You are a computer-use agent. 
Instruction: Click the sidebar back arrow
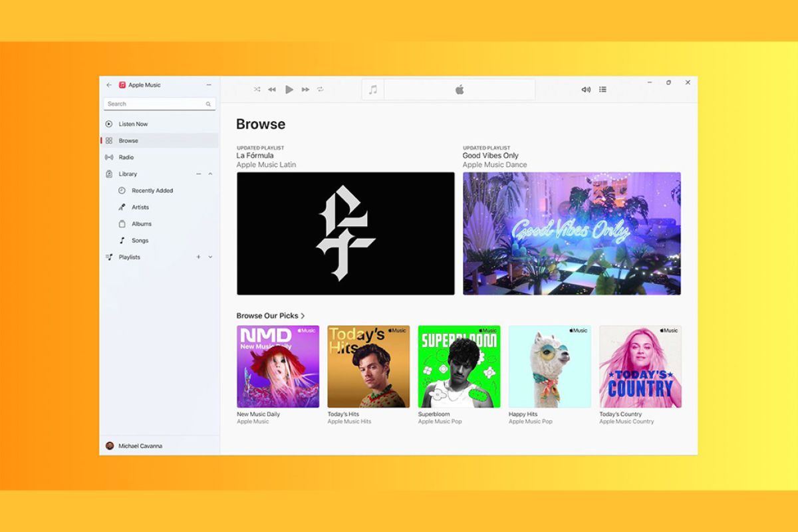tap(109, 85)
